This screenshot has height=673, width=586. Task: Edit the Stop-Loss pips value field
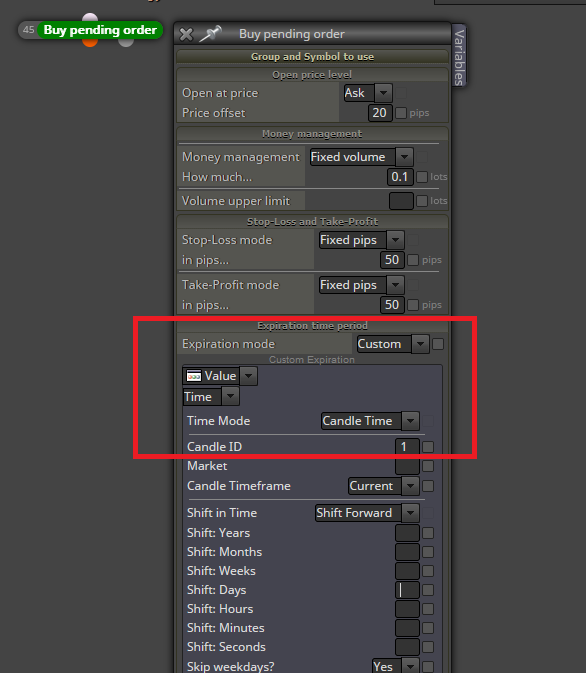392,260
